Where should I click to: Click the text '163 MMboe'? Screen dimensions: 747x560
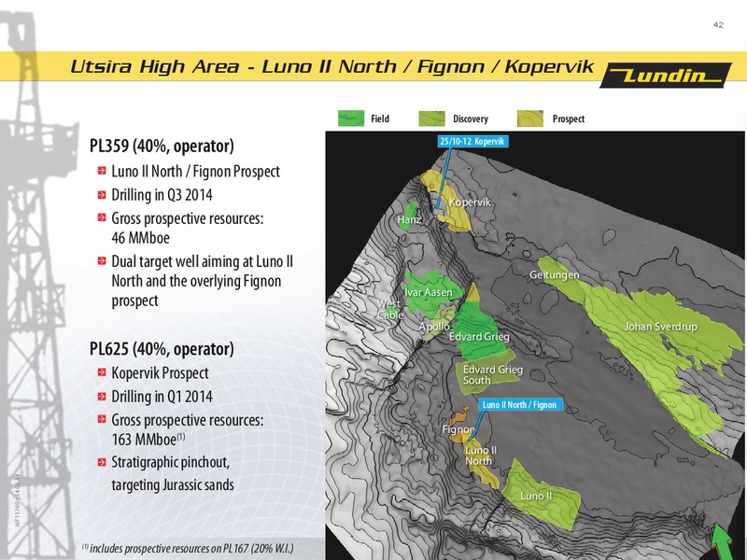pyautogui.click(x=144, y=439)
